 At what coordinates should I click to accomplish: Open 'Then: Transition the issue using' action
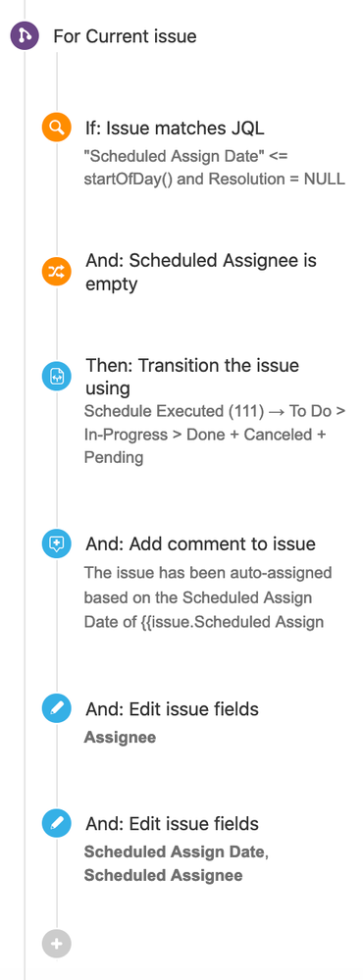pos(192,377)
